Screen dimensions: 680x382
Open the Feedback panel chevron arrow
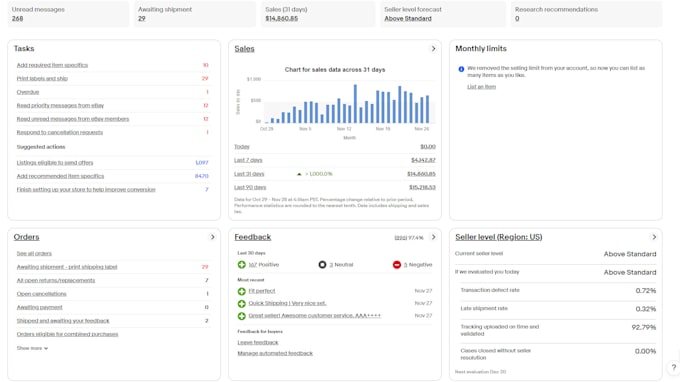pyautogui.click(x=433, y=237)
